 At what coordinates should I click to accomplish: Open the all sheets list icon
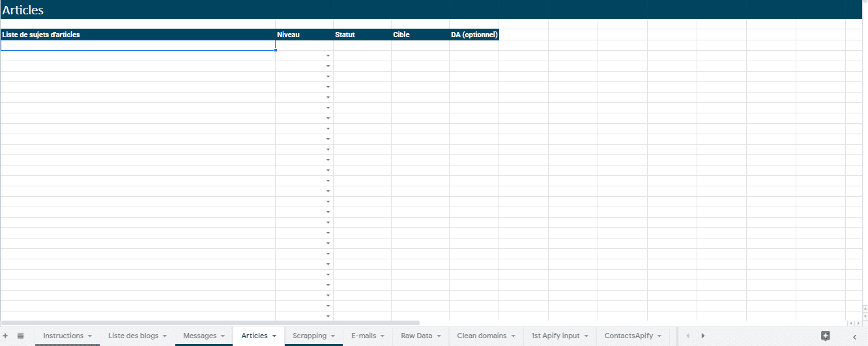20,336
